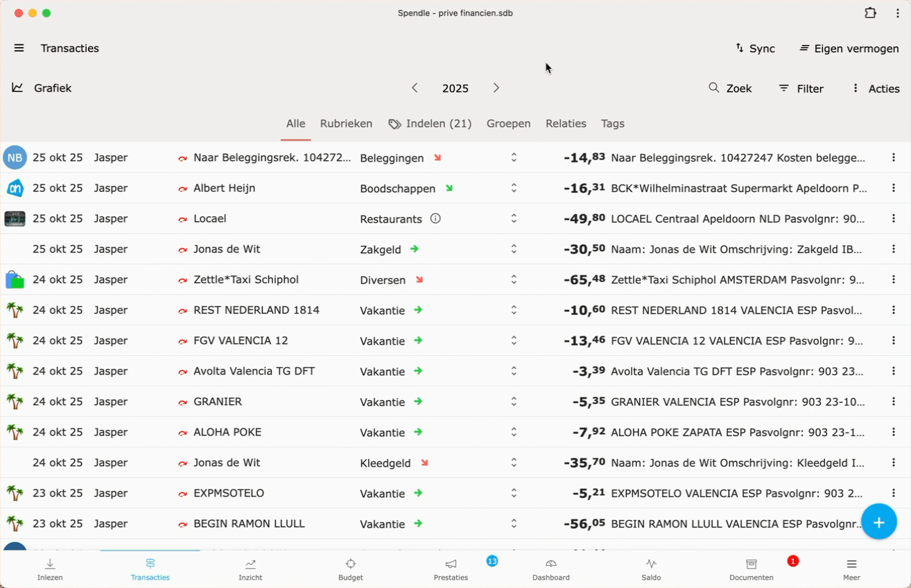Open the Documenten section in bottom bar
Image resolution: width=911 pixels, height=588 pixels.
751,569
